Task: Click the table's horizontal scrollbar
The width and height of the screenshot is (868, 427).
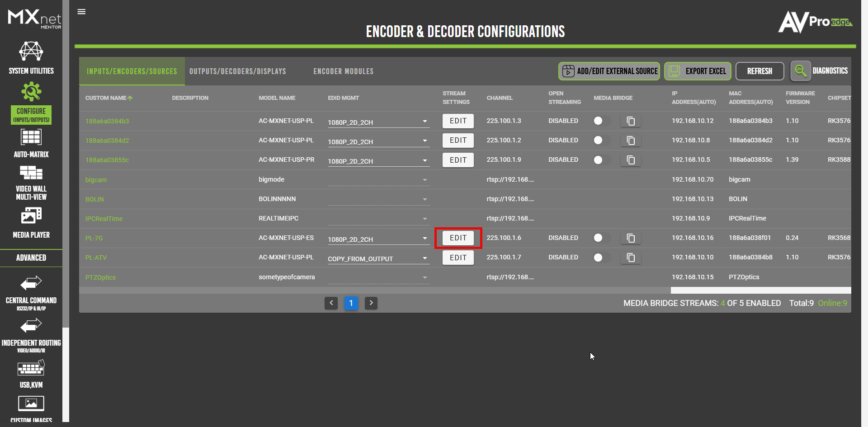Action: (x=760, y=290)
